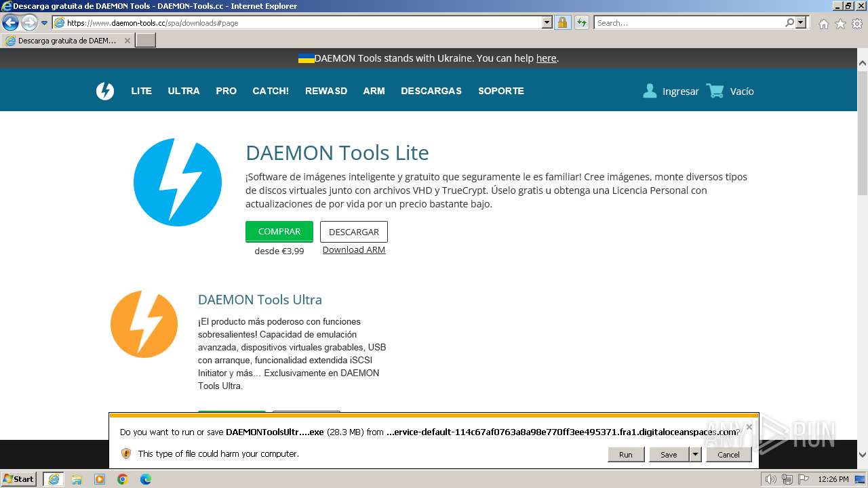Screen dimensions: 868x488
Task: Open the ARM menu item
Action: pyautogui.click(x=374, y=91)
